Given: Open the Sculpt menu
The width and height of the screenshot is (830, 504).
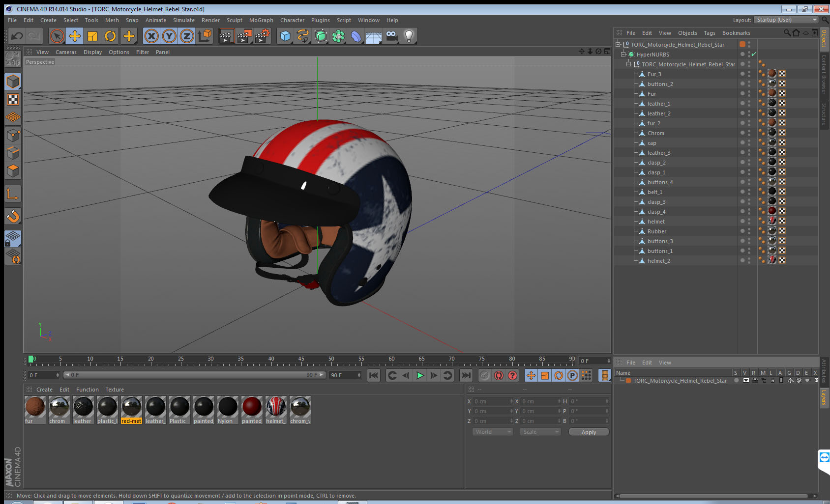Looking at the screenshot, I should tap(235, 20).
